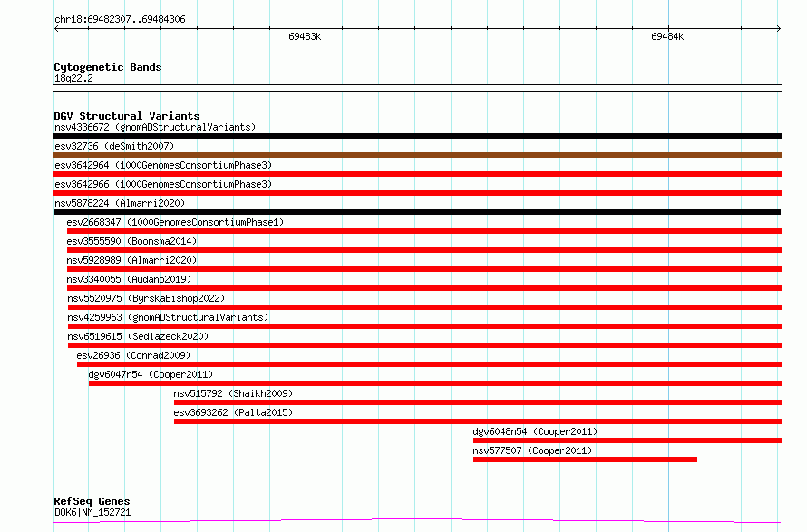807x532 pixels.
Task: Click the red bar under esv3642966
Action: [417, 193]
